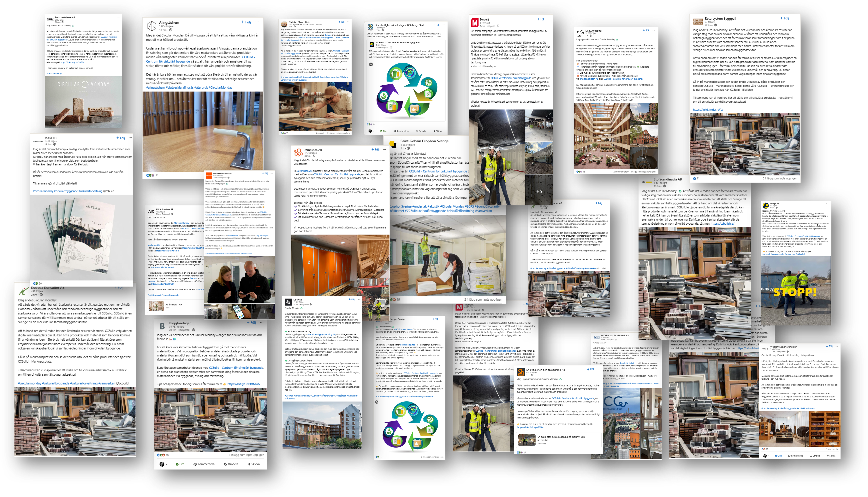The height and width of the screenshot is (497, 868).
Task: Expand the '...mer' text on Stadsfastighetsförvaltningen post
Action: coord(438,37)
